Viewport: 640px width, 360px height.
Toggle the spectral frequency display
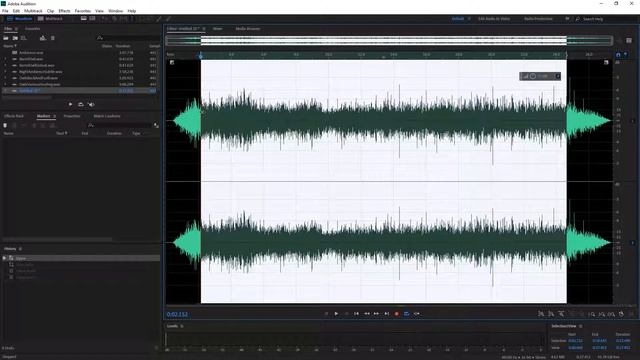(x=84, y=18)
